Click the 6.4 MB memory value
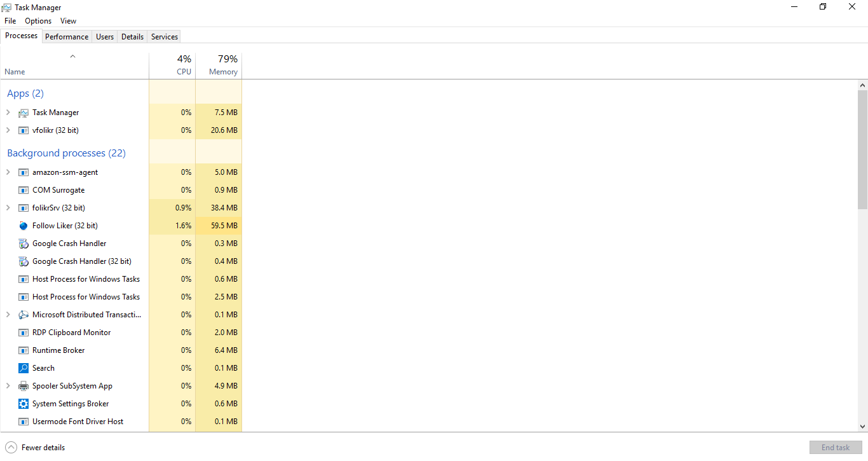This screenshot has width=868, height=461. pos(226,350)
